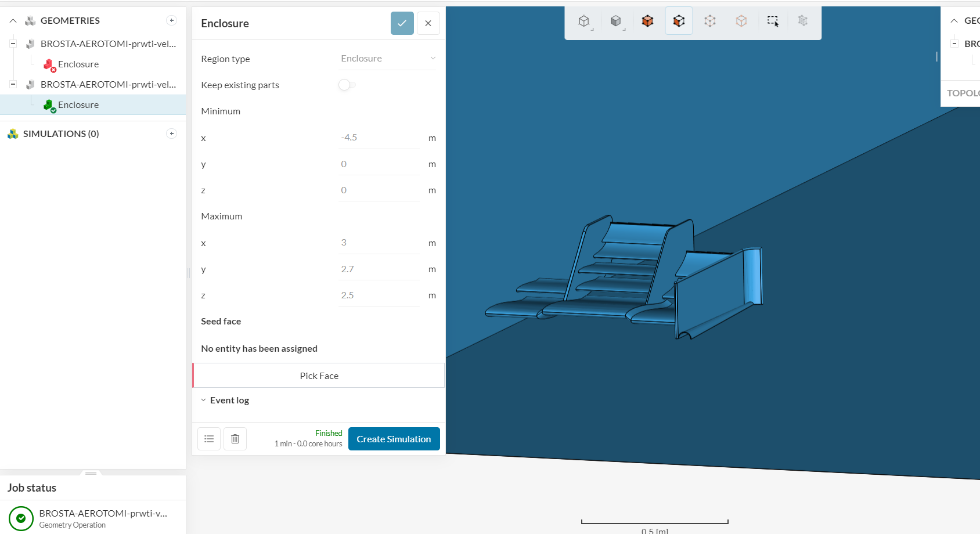This screenshot has width=980, height=534.
Task: Click the Maximum y input field
Action: 379,269
